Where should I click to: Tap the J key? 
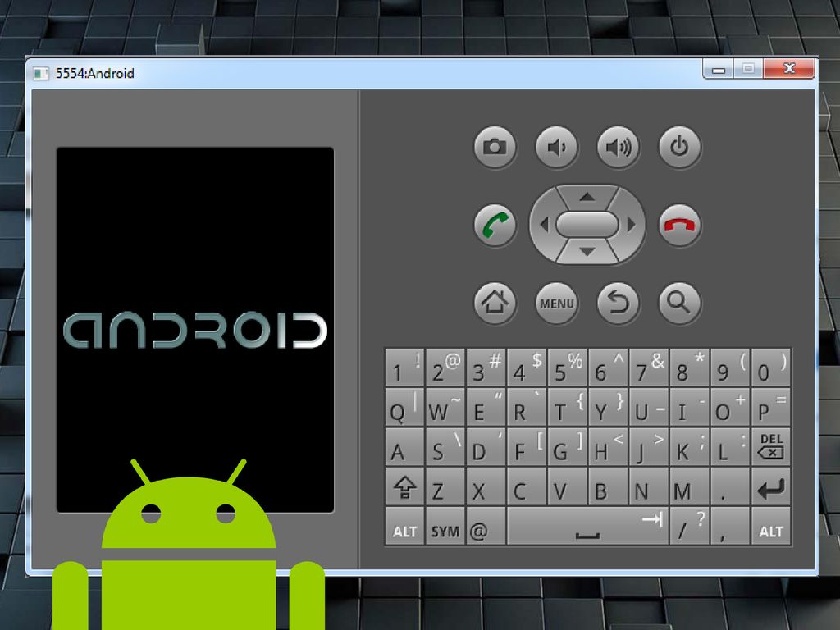(649, 446)
